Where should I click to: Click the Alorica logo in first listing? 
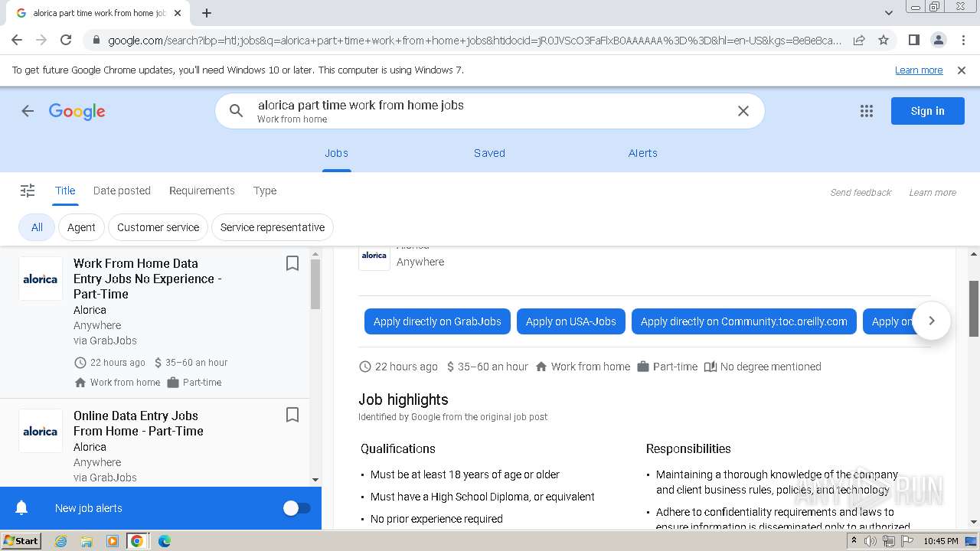pos(41,279)
